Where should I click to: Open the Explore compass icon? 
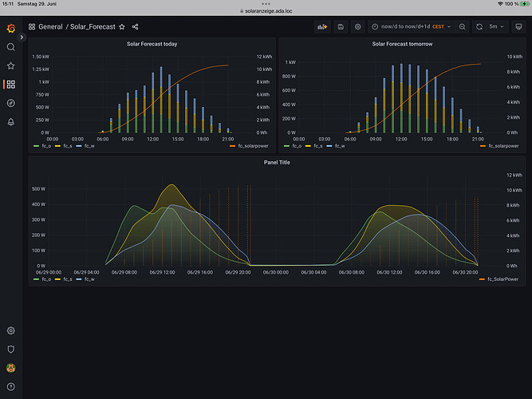11,103
